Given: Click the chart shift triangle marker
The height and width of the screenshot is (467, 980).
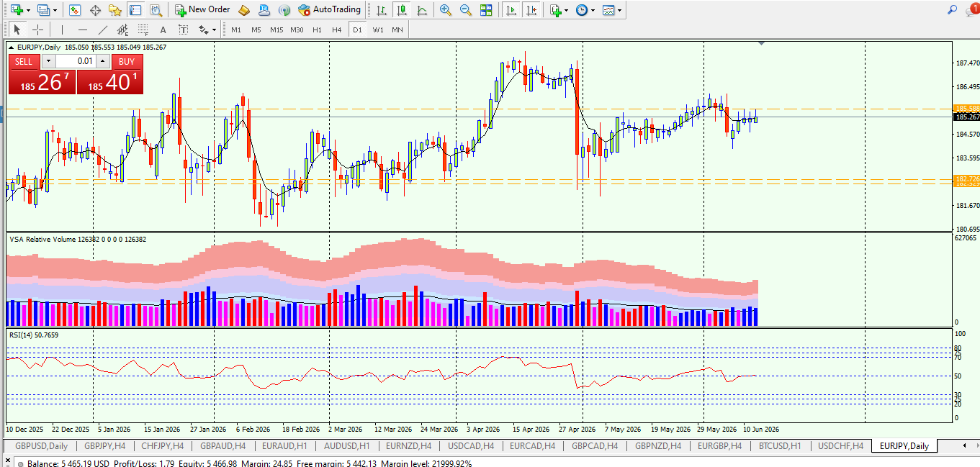Looking at the screenshot, I should coord(761,44).
